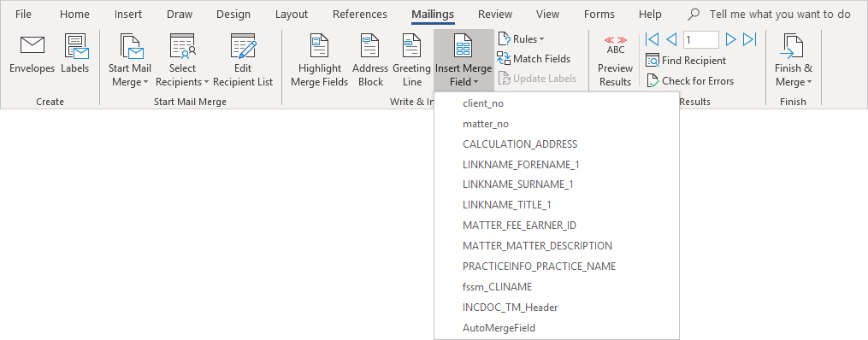Insert the LINKNAME_SURNAME_1 field

(557, 185)
